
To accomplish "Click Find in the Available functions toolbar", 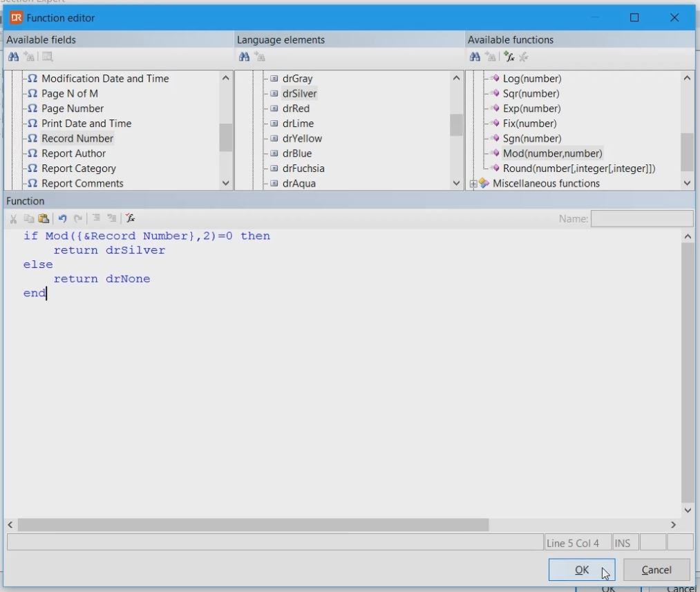I will [475, 57].
